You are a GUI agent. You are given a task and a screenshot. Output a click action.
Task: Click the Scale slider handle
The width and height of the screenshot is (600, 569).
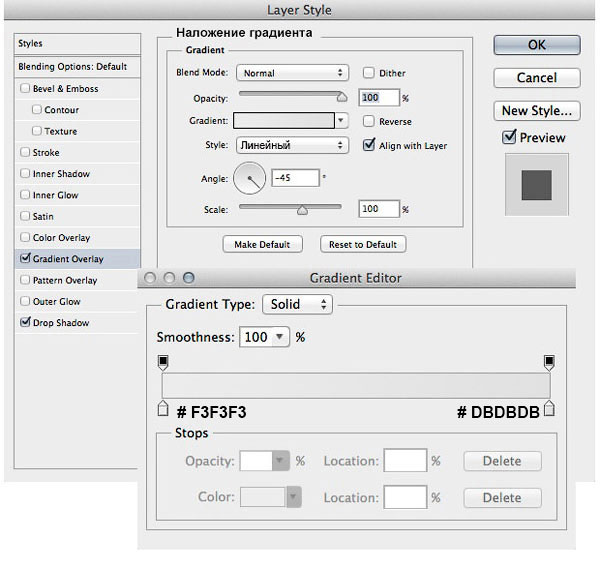click(x=302, y=210)
